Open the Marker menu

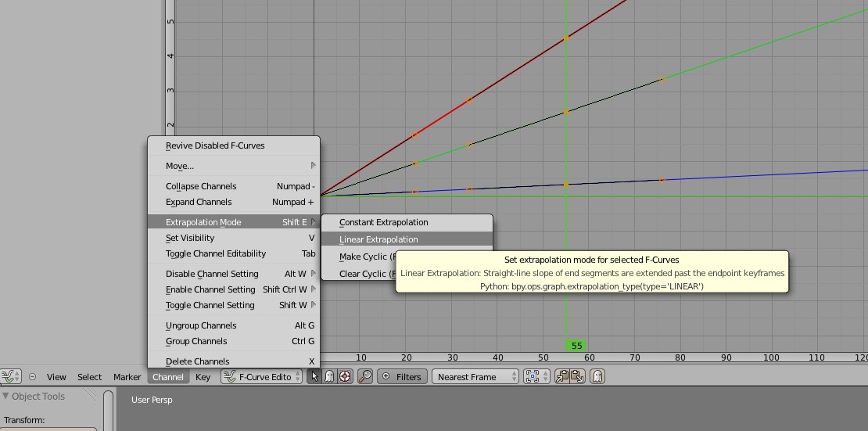[x=127, y=377]
